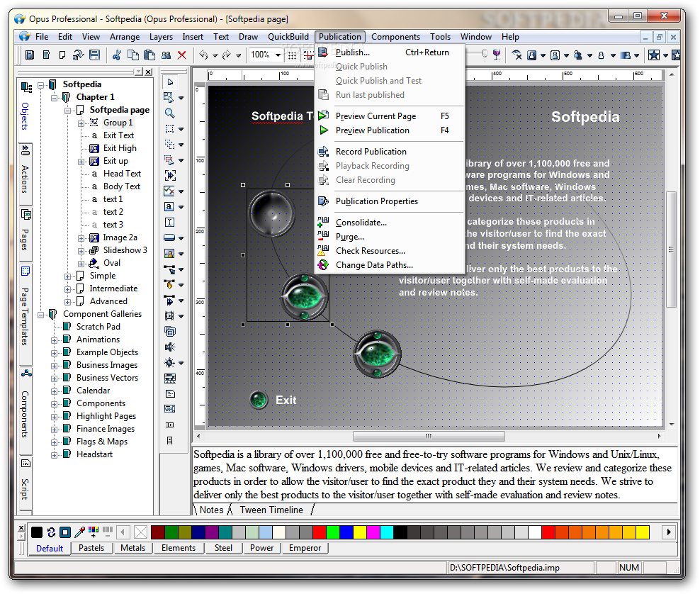Open the zoom 100% dropdown
Screen dimensions: 700x594
point(278,55)
